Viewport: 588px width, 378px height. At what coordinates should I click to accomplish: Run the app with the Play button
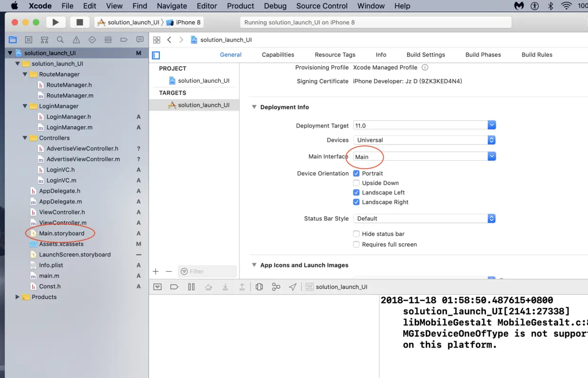click(55, 22)
